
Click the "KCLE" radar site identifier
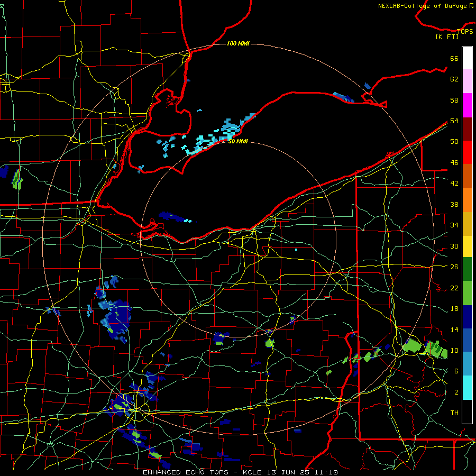click(x=252, y=472)
